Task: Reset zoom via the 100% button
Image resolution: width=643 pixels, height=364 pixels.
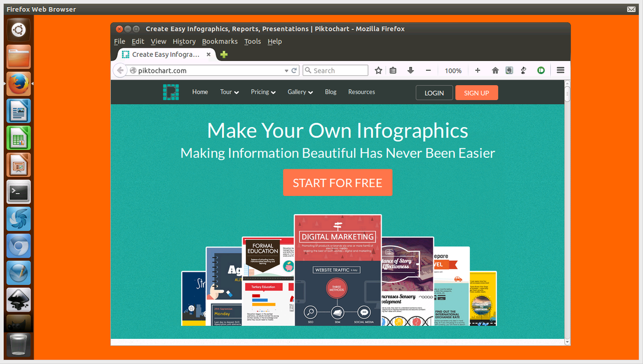Action: coord(453,70)
